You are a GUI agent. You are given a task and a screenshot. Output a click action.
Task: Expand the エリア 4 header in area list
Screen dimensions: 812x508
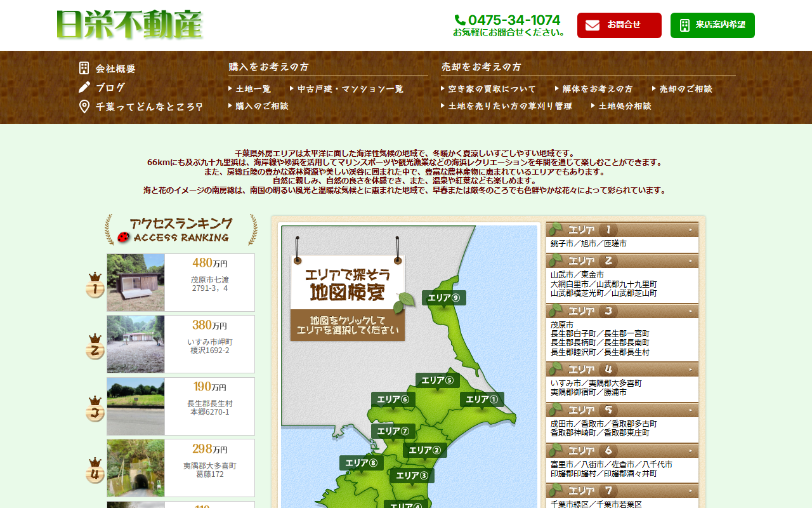(x=622, y=370)
